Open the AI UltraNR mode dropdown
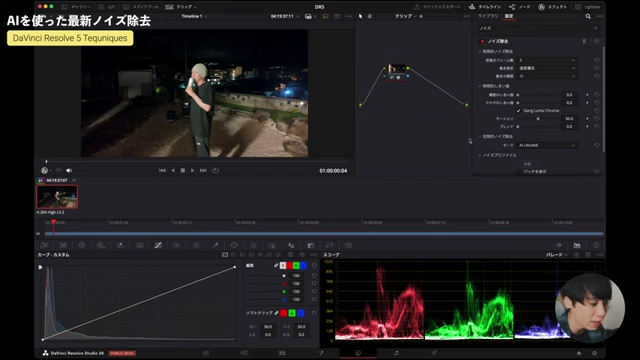Image resolution: width=640 pixels, height=360 pixels. pos(547,145)
